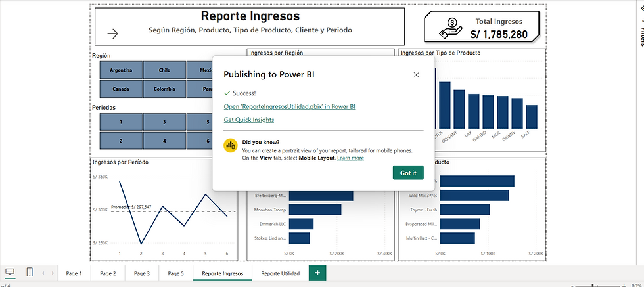
Task: Open the Page 3 tab
Action: click(x=142, y=273)
